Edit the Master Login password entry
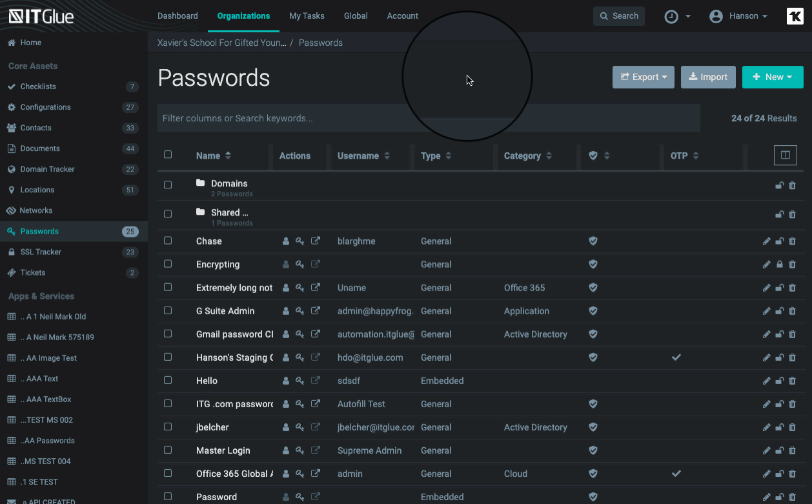 click(767, 450)
